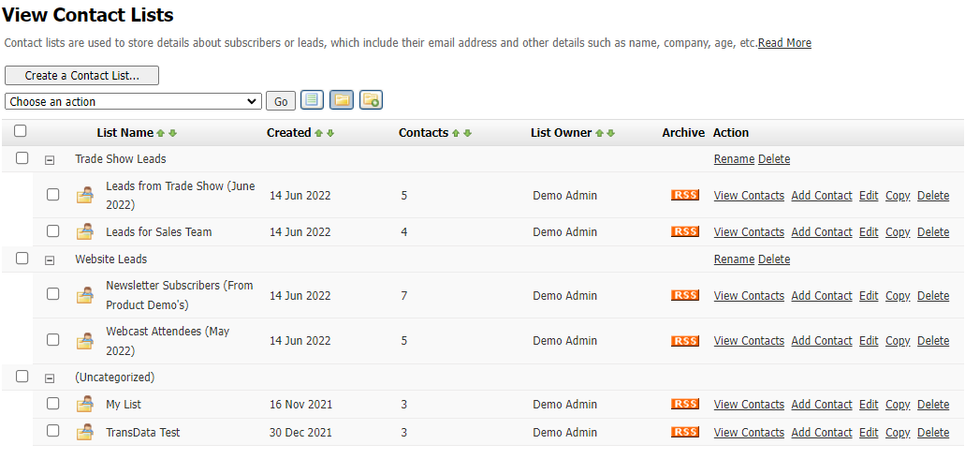Click the add new folder icon

(371, 100)
